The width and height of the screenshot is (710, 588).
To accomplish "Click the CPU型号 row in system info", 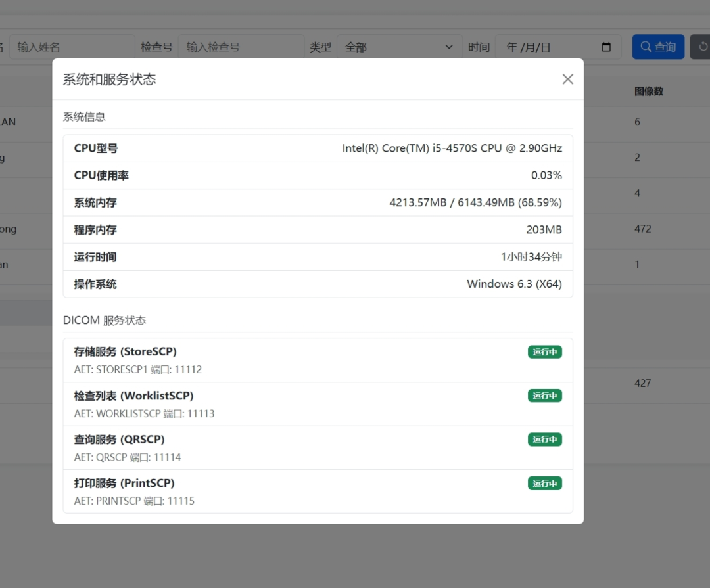I will tap(318, 148).
